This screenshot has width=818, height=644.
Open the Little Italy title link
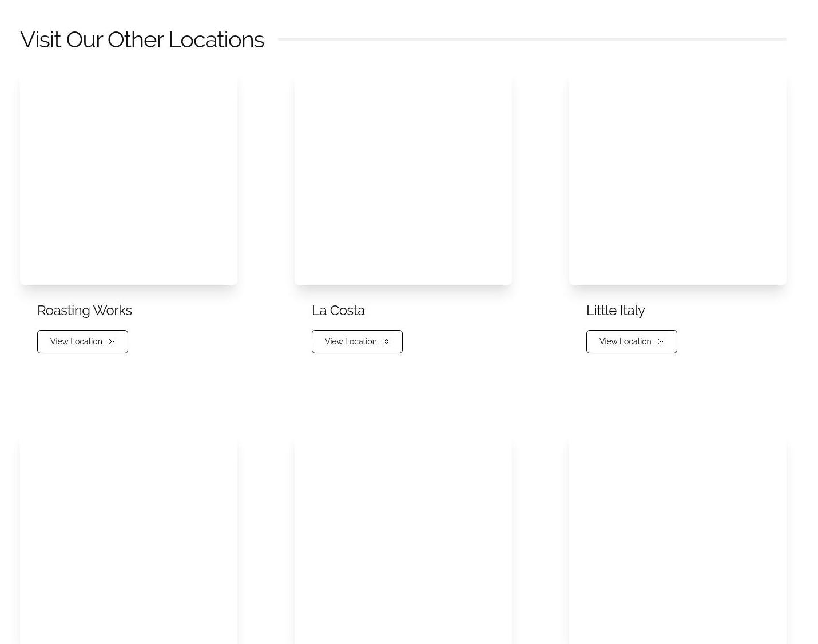click(616, 311)
